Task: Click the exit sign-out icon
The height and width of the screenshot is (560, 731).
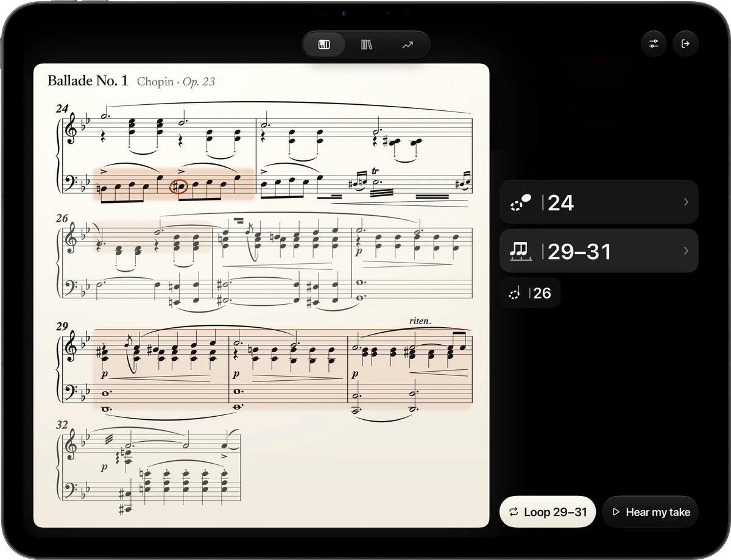Action: (x=685, y=44)
